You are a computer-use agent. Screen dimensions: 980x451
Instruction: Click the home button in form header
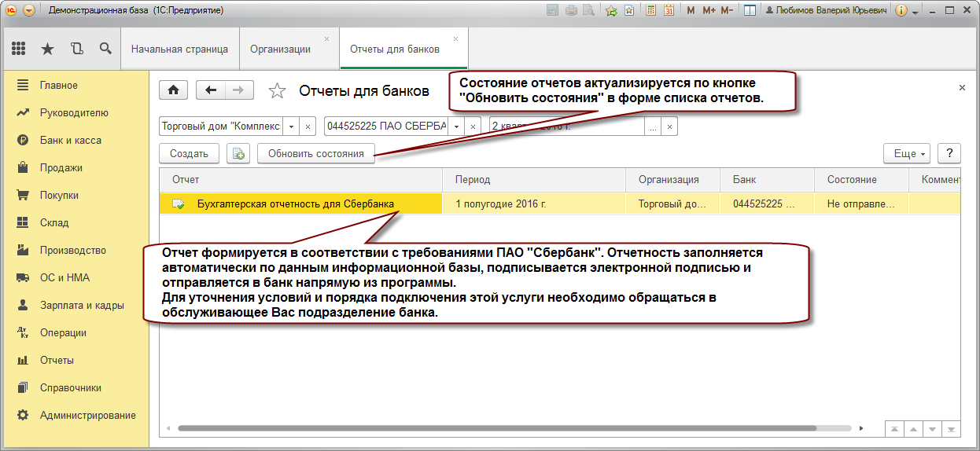173,90
